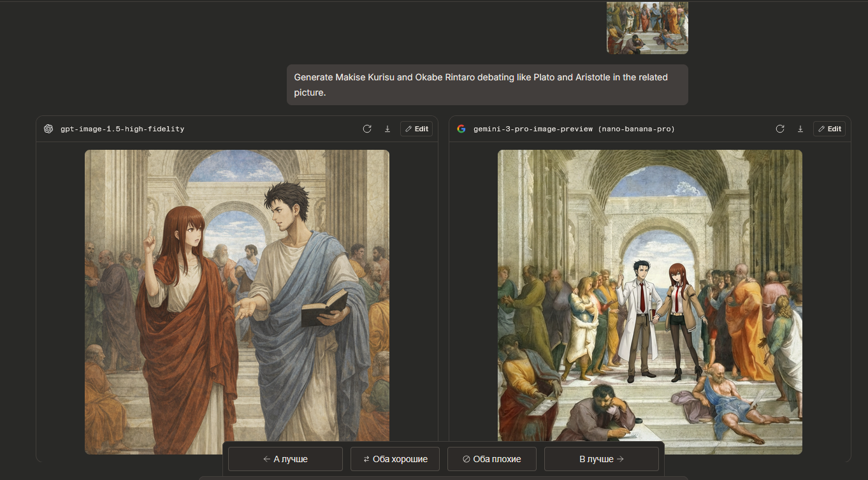Screen dimensions: 868x480
Task: Click the OpenAI logo icon
Action: 48,129
